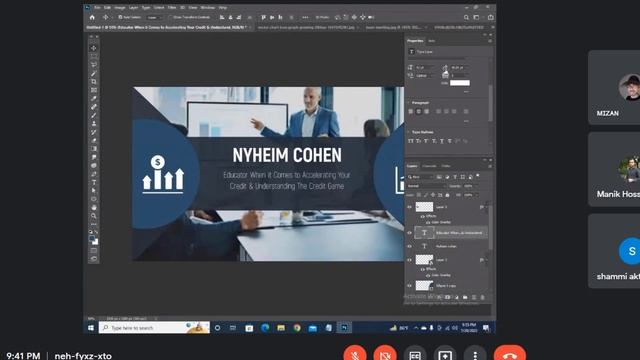Hide the Nyheim cohen text layer
The width and height of the screenshot is (640, 360).
[409, 246]
